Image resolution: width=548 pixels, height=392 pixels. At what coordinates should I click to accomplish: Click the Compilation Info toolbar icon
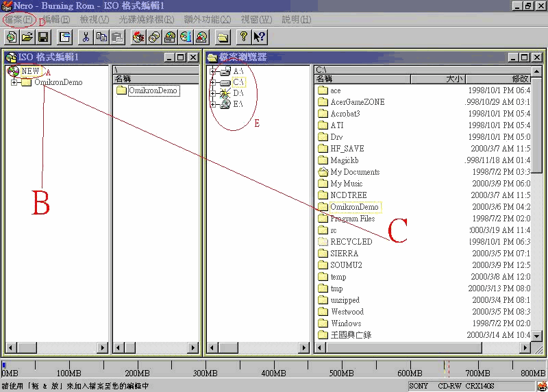[x=65, y=37]
